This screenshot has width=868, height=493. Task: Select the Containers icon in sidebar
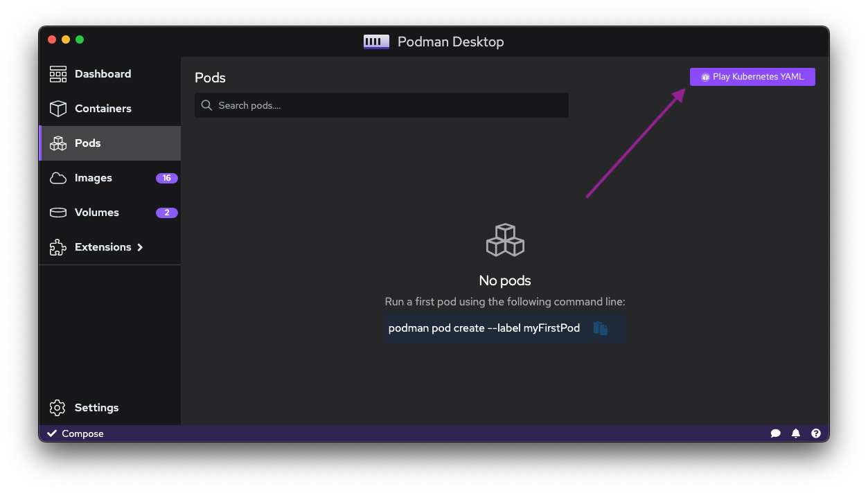pos(58,108)
